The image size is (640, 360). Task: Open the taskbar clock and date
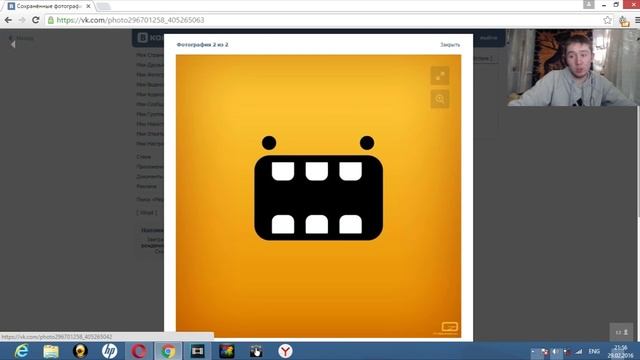(620, 351)
